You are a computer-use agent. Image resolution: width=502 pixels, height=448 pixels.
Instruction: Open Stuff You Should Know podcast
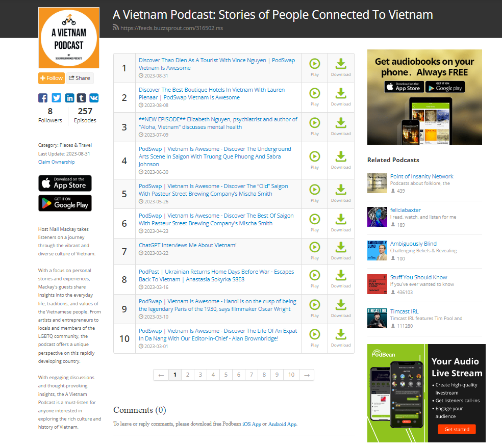[418, 277]
